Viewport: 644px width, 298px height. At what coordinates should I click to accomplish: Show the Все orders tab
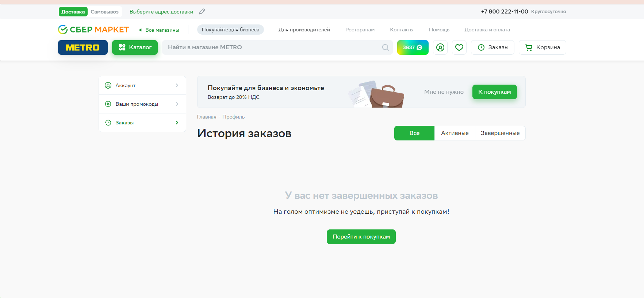coord(414,133)
